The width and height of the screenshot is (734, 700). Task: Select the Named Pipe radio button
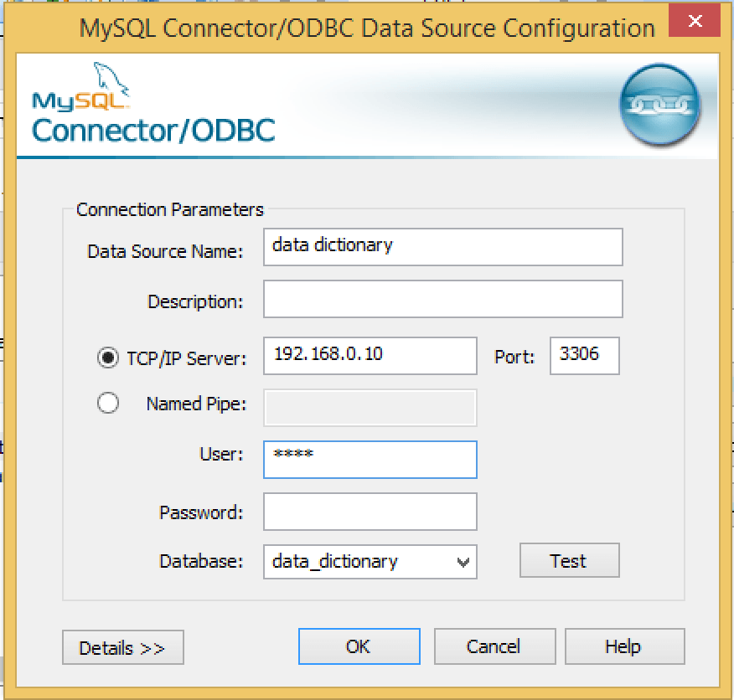tap(108, 404)
